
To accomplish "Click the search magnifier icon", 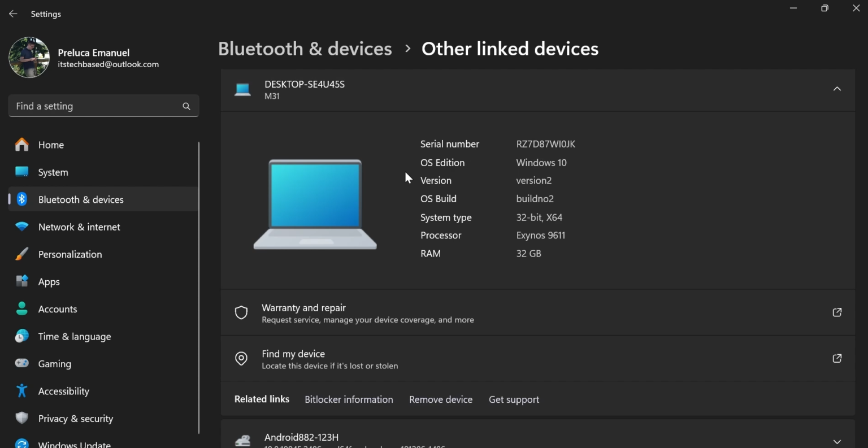I will point(186,106).
